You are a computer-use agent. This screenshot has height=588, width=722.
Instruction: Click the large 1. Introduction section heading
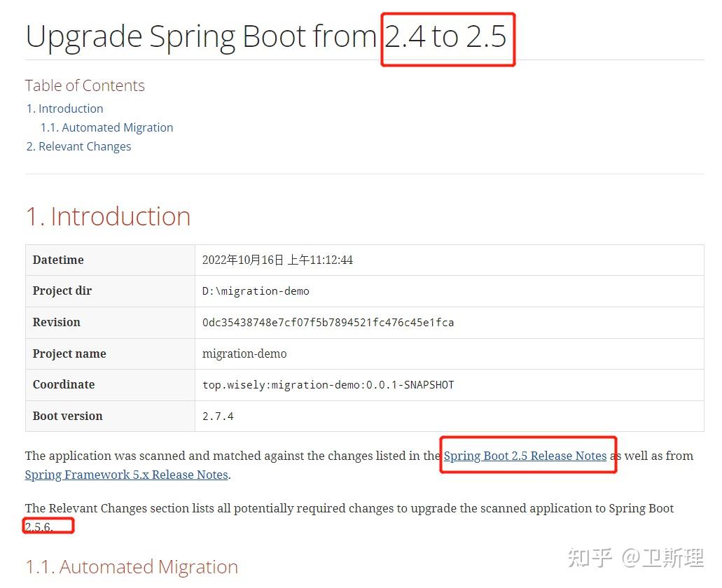pyautogui.click(x=108, y=216)
